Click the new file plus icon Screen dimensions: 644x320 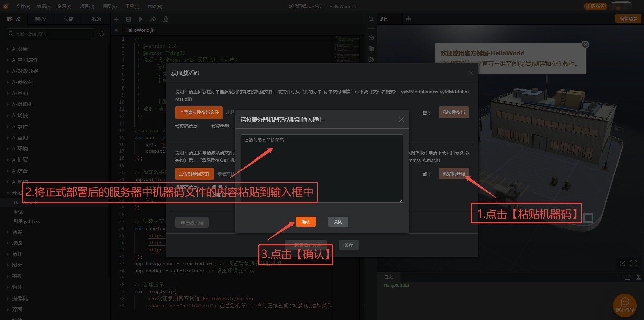116,19
